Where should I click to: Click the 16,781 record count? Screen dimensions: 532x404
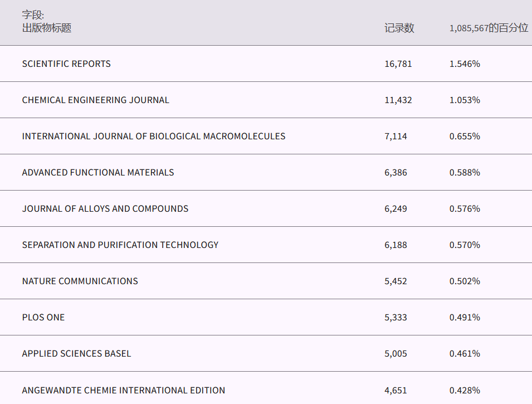click(x=398, y=64)
